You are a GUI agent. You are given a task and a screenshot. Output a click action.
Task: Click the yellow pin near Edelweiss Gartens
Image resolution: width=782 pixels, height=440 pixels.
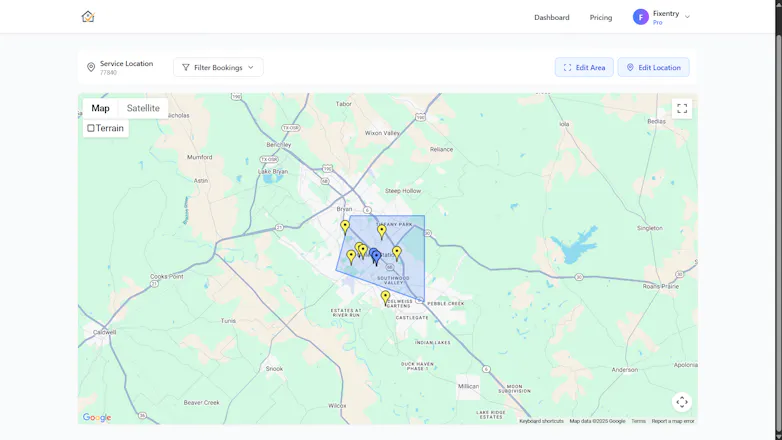point(385,298)
